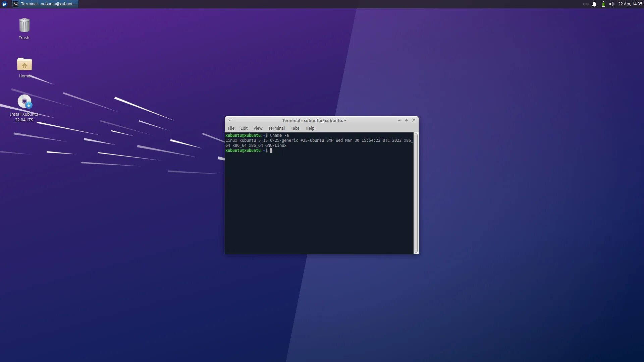The image size is (644, 362).
Task: Open the notifications bell icon
Action: click(x=594, y=4)
